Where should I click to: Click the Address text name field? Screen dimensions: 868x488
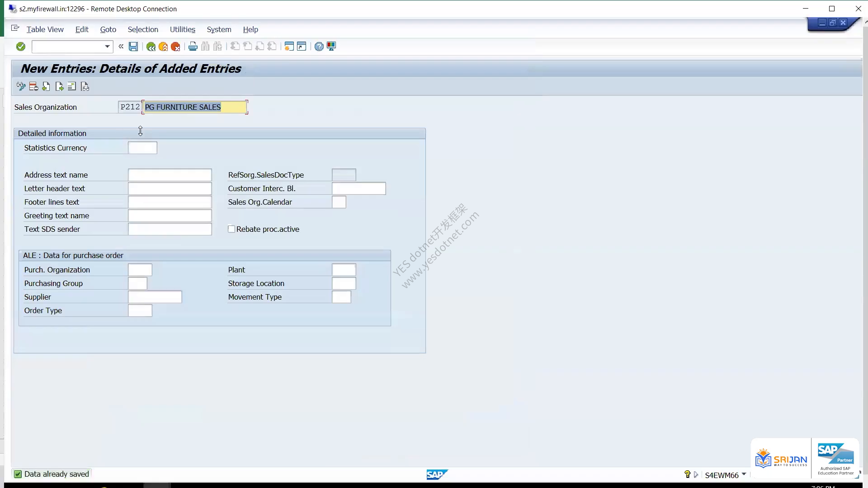[x=170, y=175]
